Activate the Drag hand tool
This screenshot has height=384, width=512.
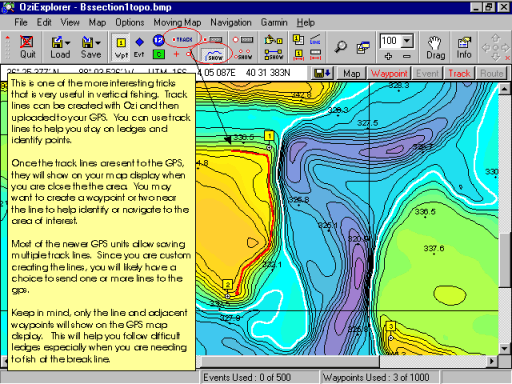point(435,47)
